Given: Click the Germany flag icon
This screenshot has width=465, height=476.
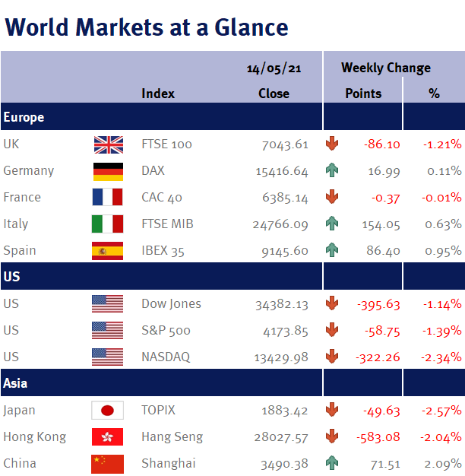Looking at the screenshot, I should pos(108,172).
